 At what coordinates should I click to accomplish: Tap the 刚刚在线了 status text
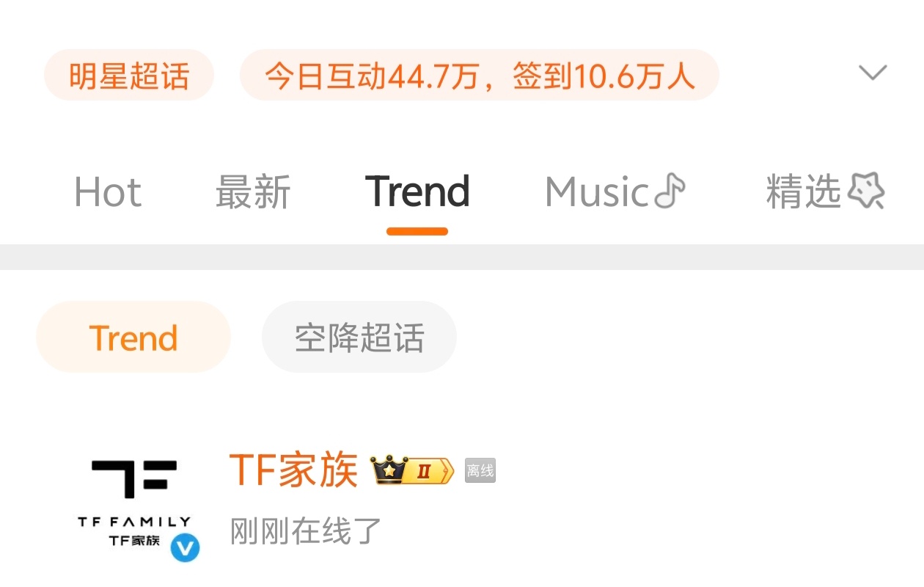(x=306, y=531)
